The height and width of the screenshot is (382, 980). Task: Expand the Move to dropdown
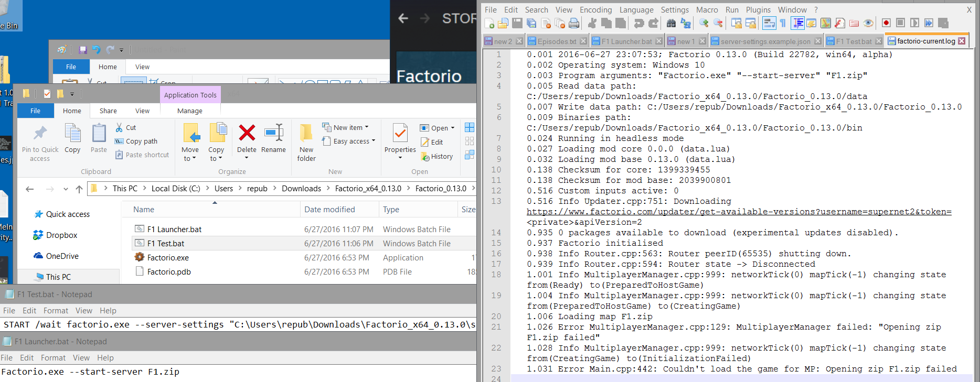click(190, 158)
